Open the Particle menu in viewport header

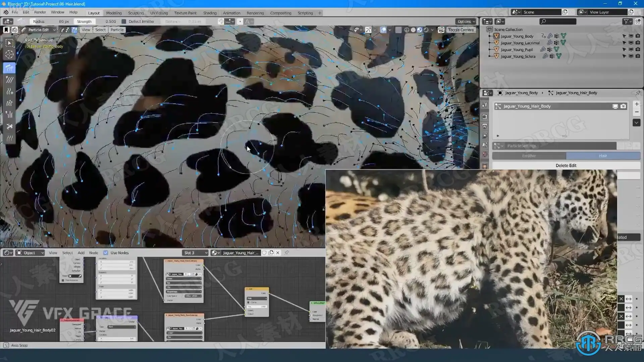pyautogui.click(x=117, y=30)
